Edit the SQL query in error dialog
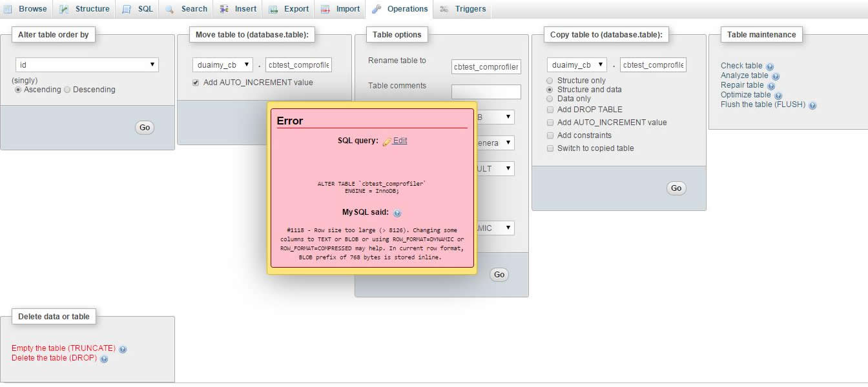The width and height of the screenshot is (868, 387). pos(400,141)
